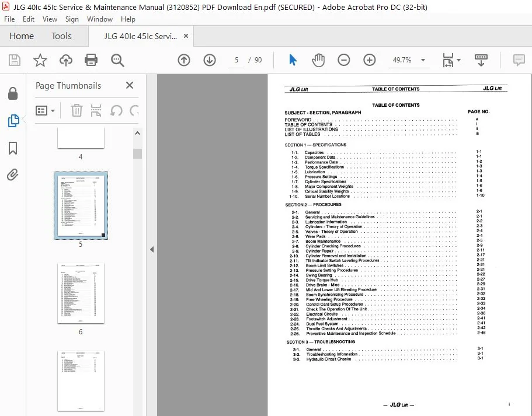Open the File menu
Image resolution: width=532 pixels, height=416 pixels.
tap(9, 19)
